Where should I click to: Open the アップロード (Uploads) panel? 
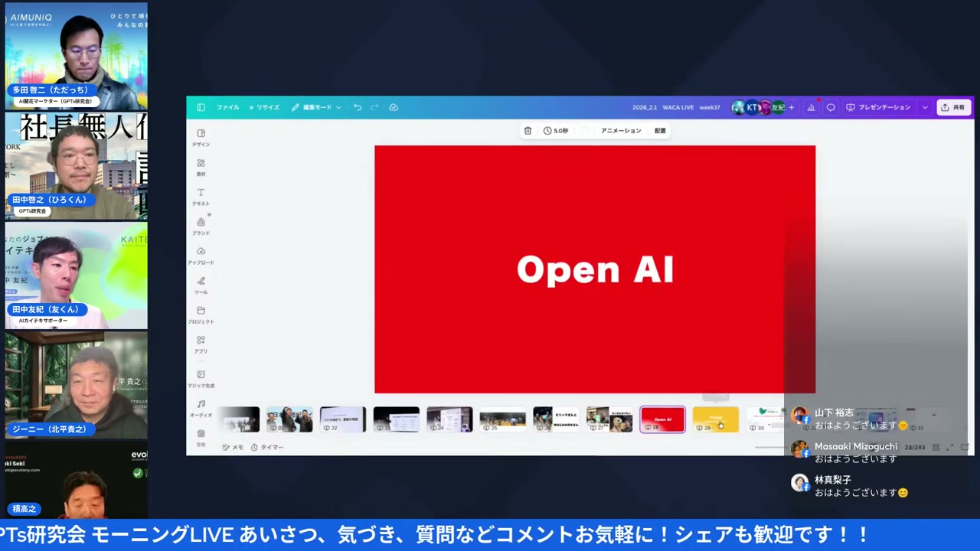[x=201, y=255]
